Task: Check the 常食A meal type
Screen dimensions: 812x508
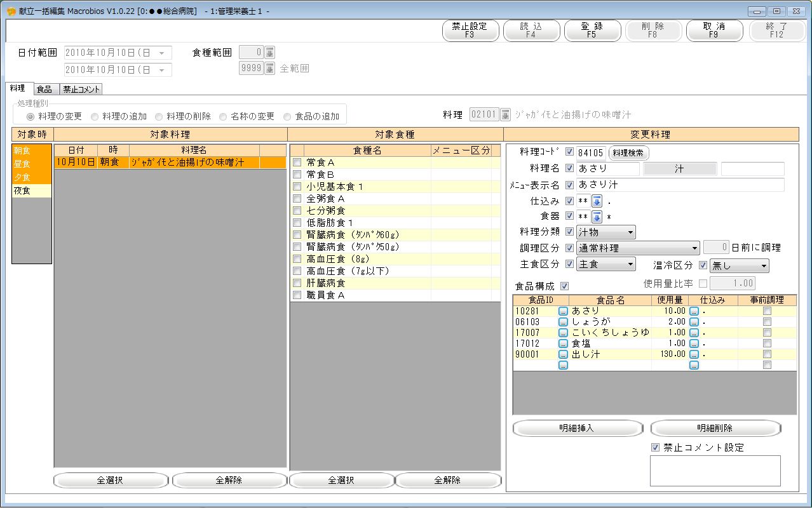Action: pyautogui.click(x=297, y=163)
